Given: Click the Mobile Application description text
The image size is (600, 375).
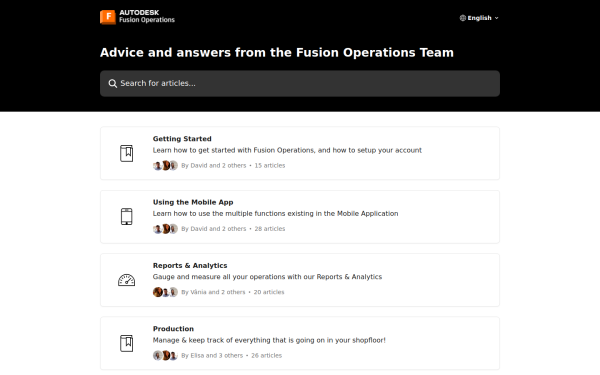Looking at the screenshot, I should coord(276,214).
